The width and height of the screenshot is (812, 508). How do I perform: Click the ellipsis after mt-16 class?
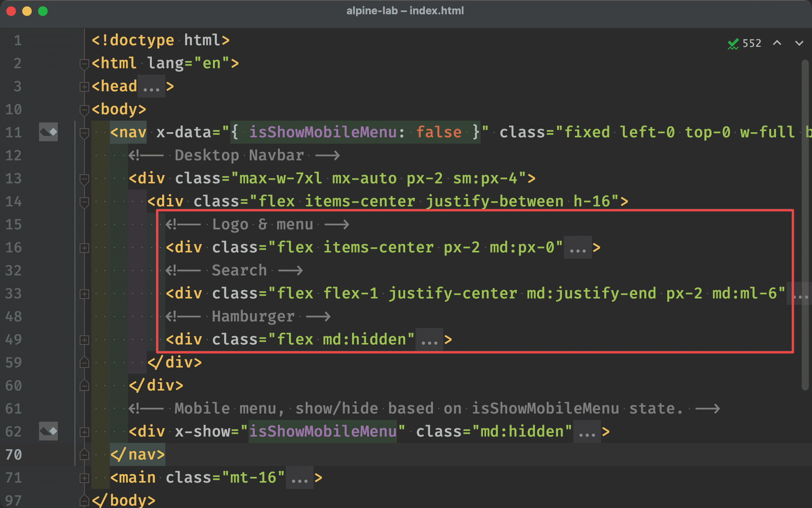click(300, 478)
